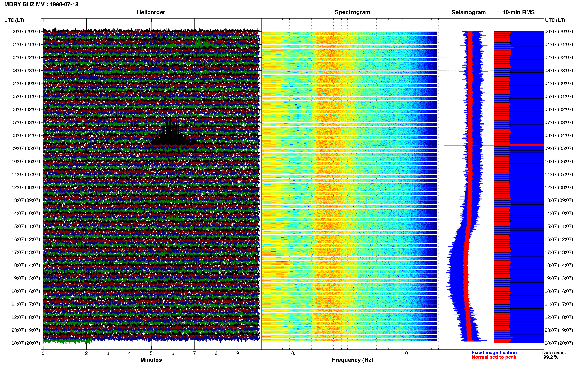This screenshot has width=588, height=368.
Task: Click '05:07 (01:07)' label beside the Helicorder
Action: 26,96
